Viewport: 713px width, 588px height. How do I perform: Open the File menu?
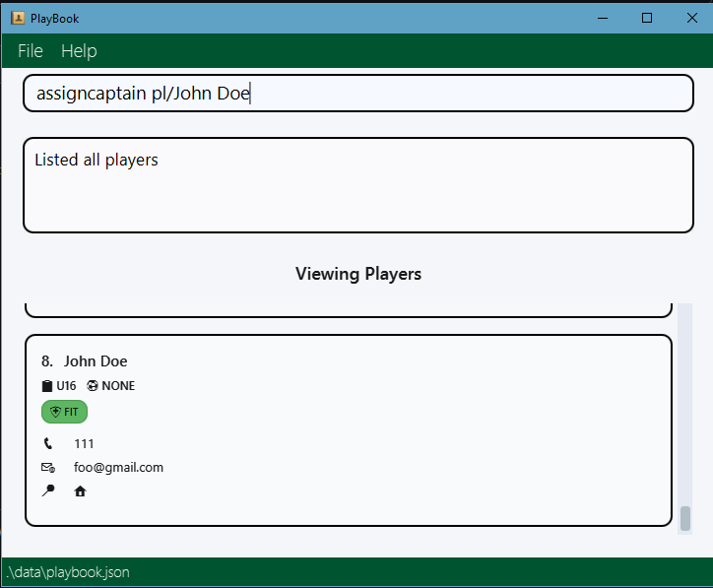(x=31, y=51)
